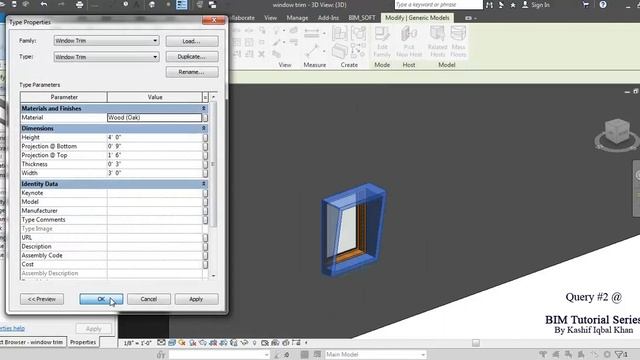Screen dimensions: 640x360
Task: Open the View ribbon tab
Action: click(x=270, y=18)
